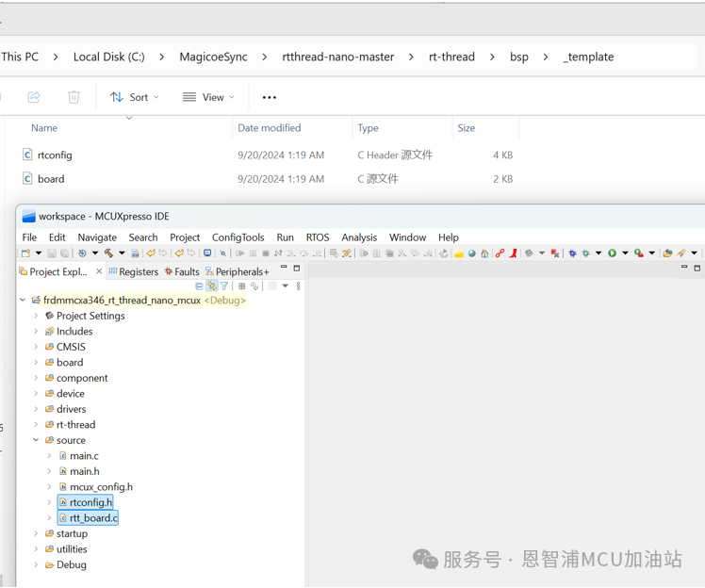705x588 pixels.
Task: Click the delete trash can icon
Action: 74,97
